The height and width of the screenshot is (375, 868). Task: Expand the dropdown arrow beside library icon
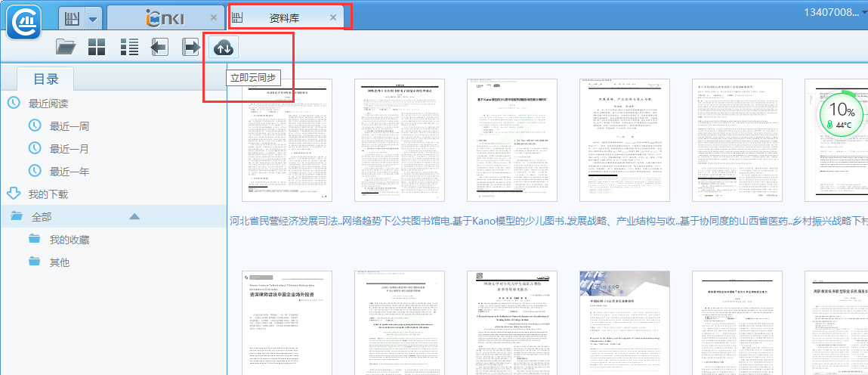tap(93, 19)
